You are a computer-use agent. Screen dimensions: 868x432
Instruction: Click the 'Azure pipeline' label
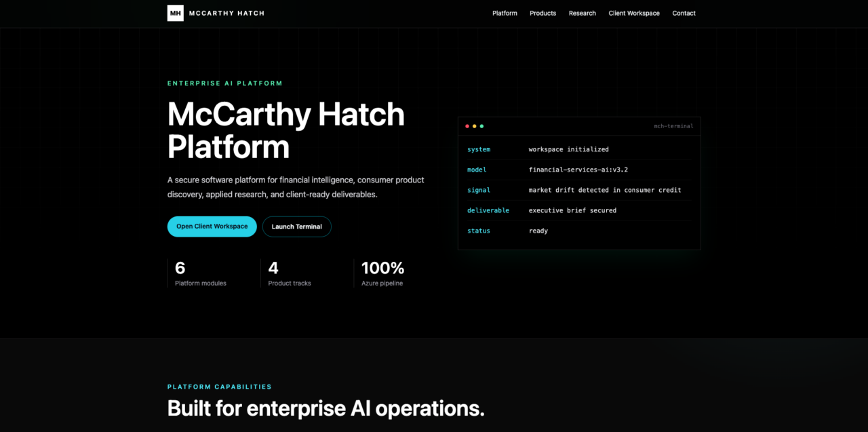pyautogui.click(x=382, y=283)
